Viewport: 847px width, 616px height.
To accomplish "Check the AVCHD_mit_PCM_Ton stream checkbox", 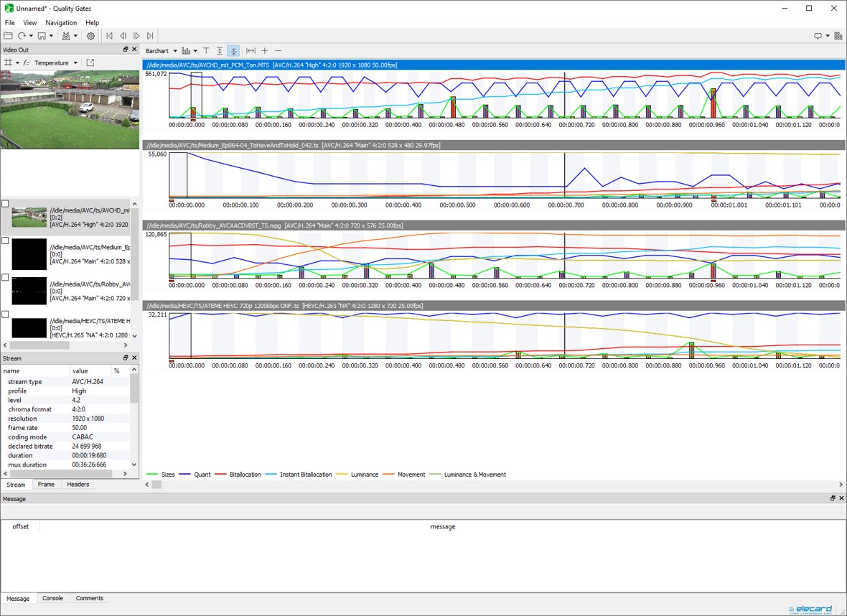I will pyautogui.click(x=5, y=203).
